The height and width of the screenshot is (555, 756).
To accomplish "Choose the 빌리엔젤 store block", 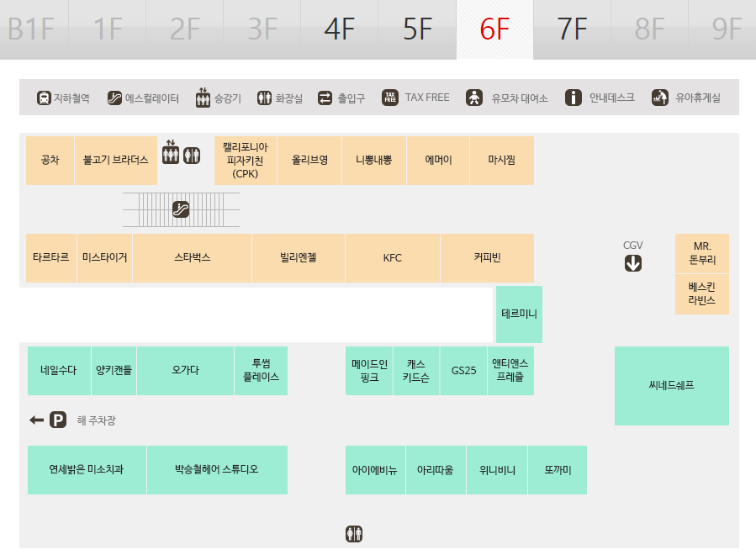I will [x=299, y=258].
